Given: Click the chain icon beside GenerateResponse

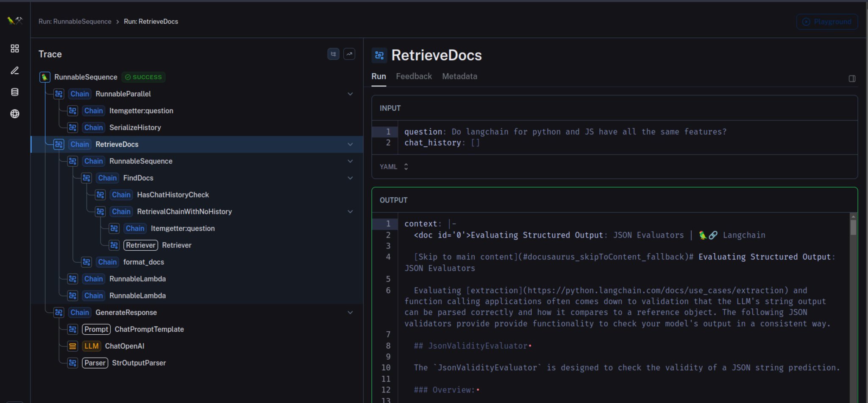Looking at the screenshot, I should point(59,312).
